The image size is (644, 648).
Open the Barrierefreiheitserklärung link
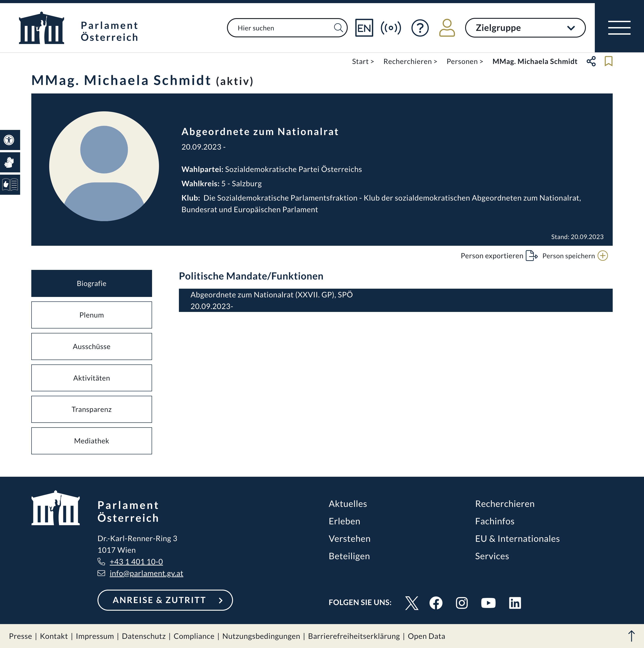pos(354,636)
